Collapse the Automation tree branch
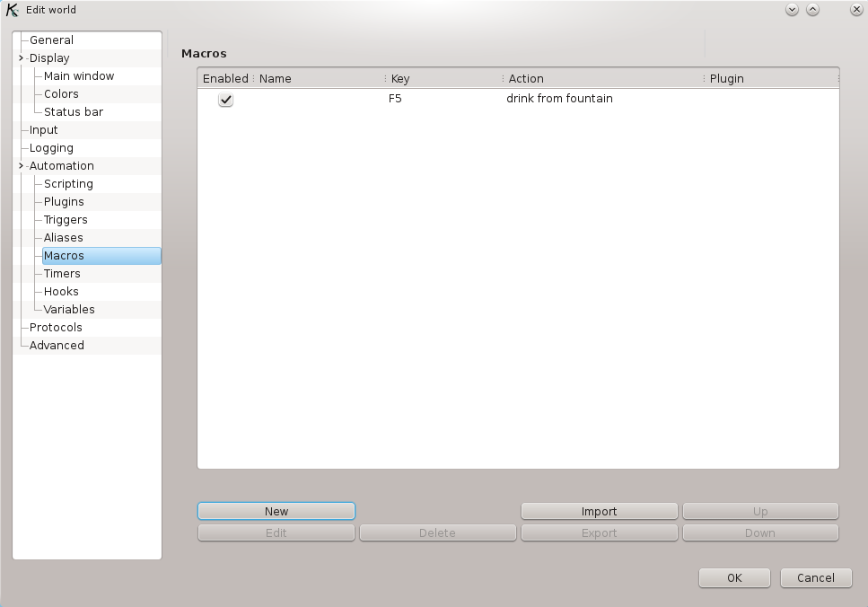868x607 pixels. point(20,165)
